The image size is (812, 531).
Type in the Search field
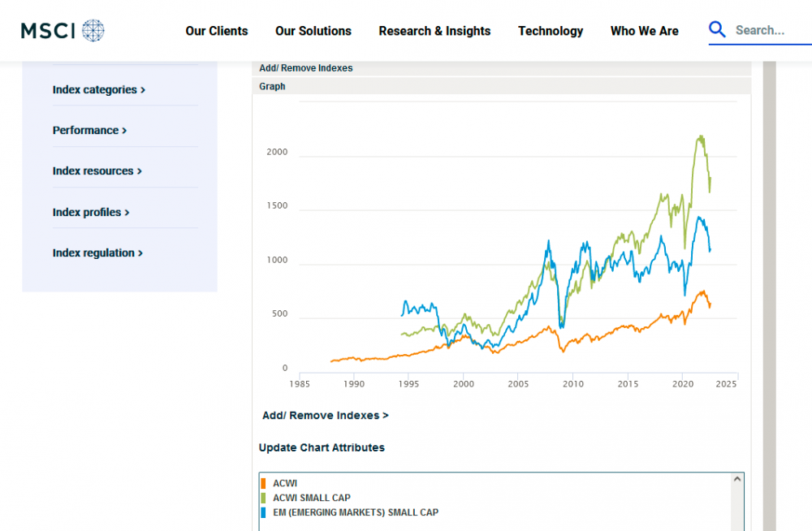[767, 31]
